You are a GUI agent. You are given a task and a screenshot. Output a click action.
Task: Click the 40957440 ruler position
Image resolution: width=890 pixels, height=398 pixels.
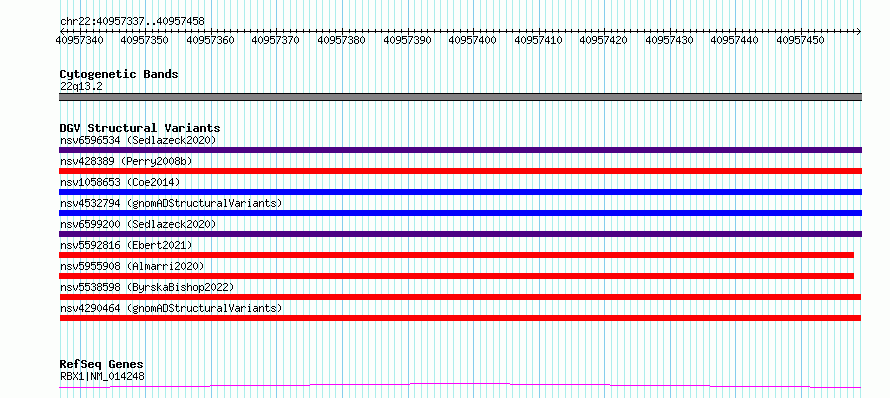click(735, 40)
